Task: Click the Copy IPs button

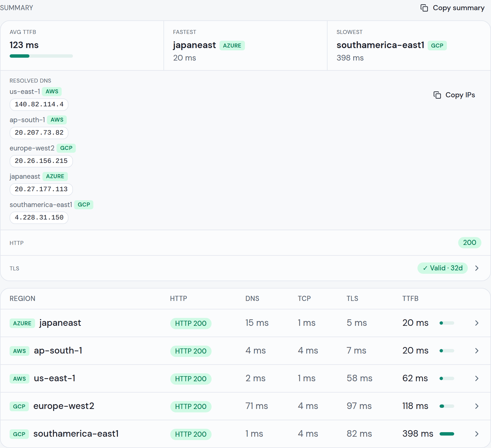Action: pos(454,95)
